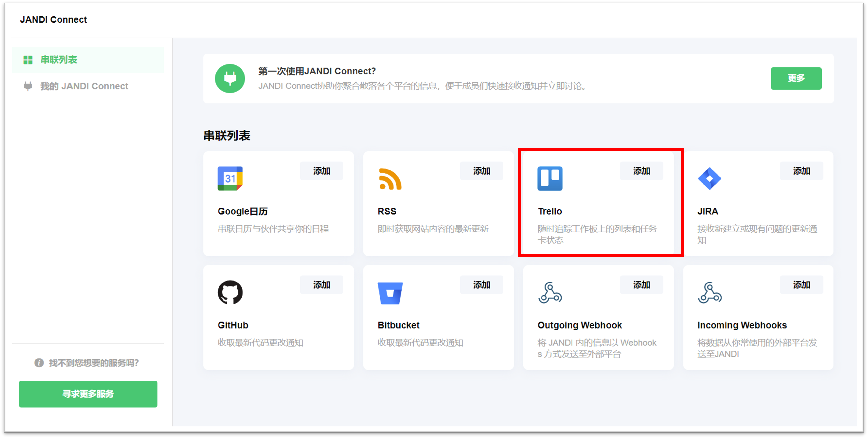Click the Google Calendar icon
Screen dimensions: 868x438
(230, 178)
